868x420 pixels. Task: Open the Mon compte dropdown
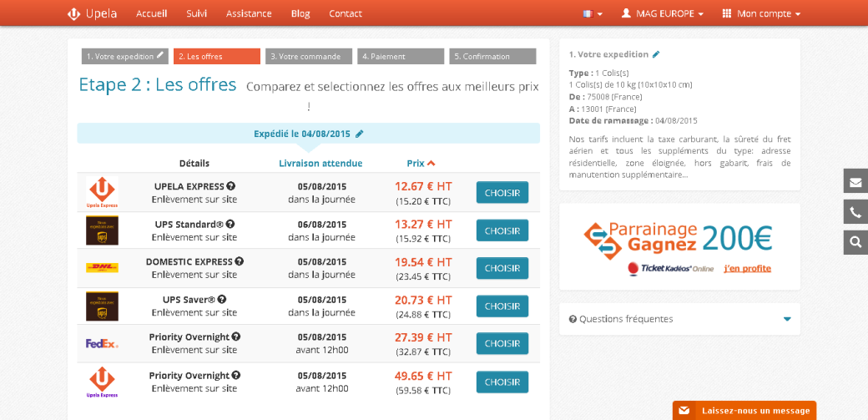(762, 13)
